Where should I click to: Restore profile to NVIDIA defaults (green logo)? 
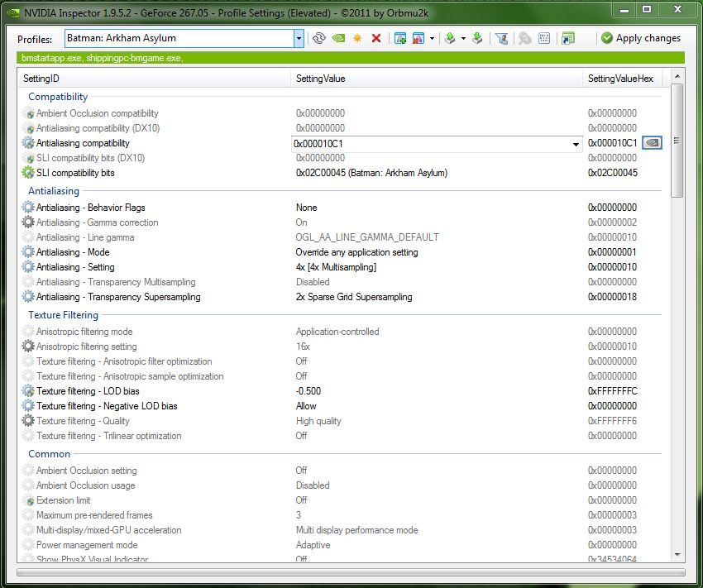point(338,39)
